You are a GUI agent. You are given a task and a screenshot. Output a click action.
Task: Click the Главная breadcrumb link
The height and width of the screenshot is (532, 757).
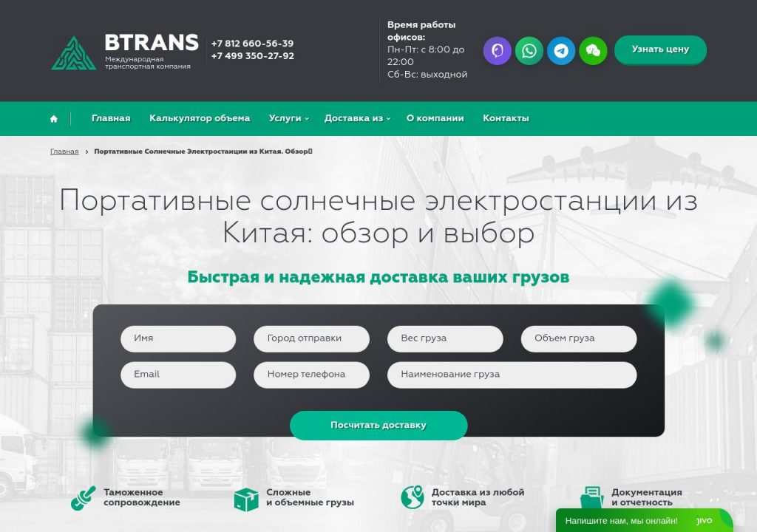coord(64,151)
